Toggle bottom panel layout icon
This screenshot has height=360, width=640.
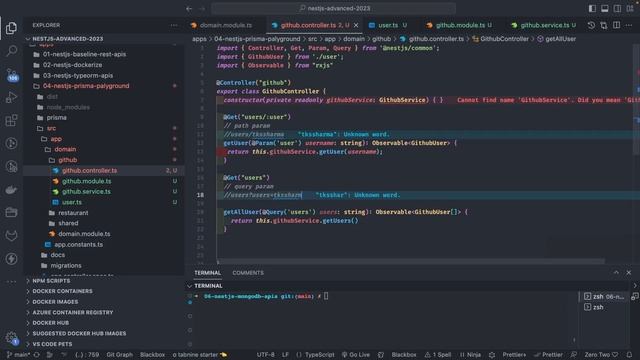click(605, 9)
